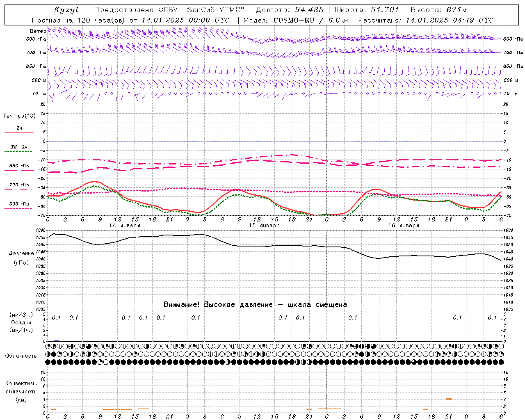The image size is (525, 420).
Task: Click the 700 гПа legend entry in temperature panel
Action: pyautogui.click(x=19, y=185)
